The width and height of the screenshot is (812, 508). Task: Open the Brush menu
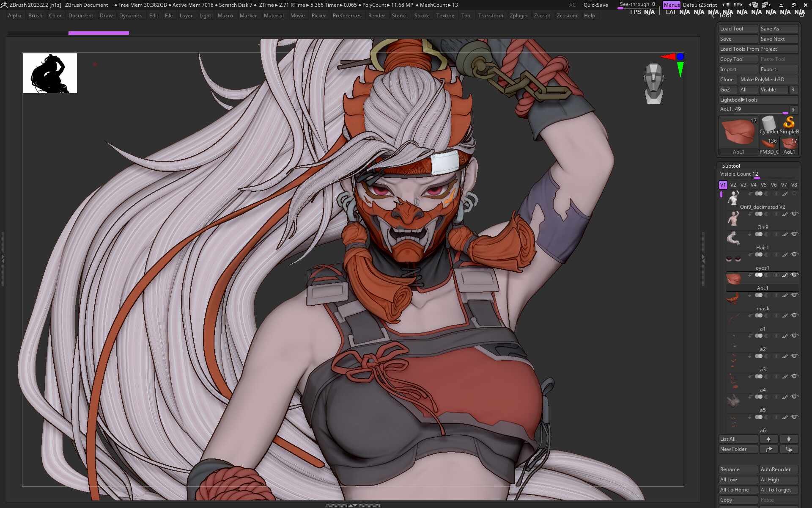point(35,16)
